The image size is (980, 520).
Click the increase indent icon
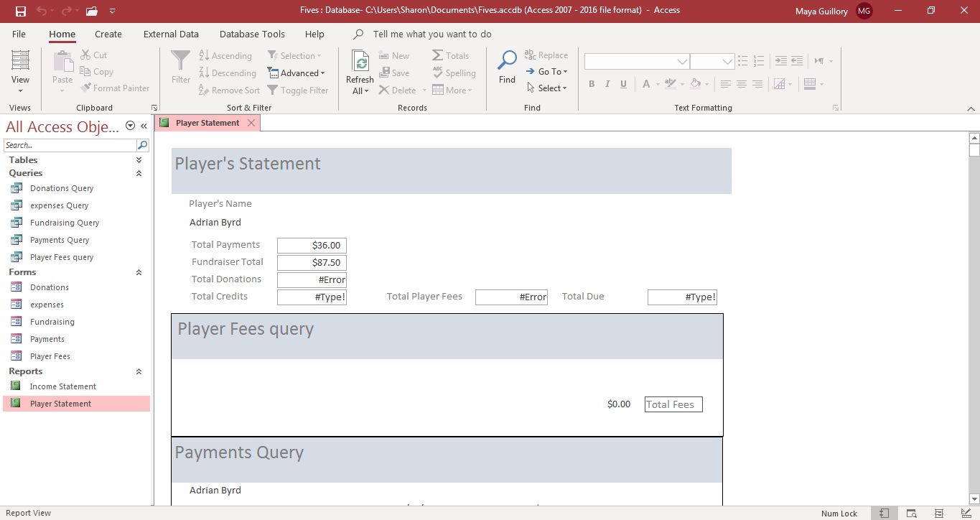coord(780,61)
